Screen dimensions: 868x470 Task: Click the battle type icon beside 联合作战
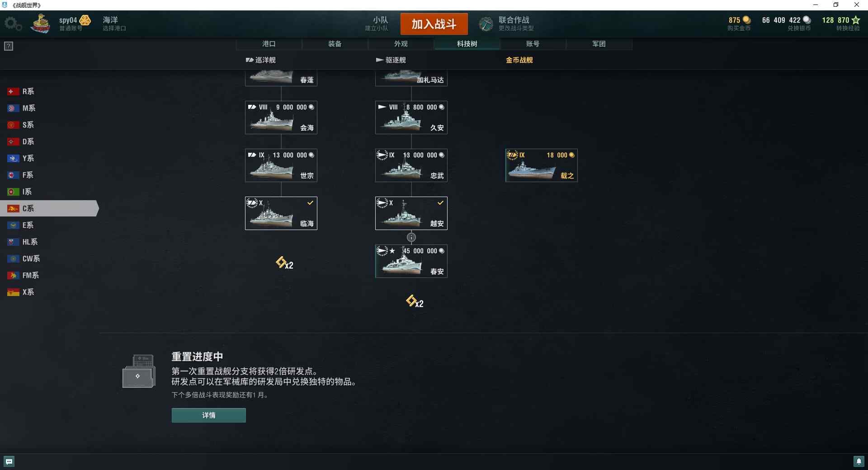coord(486,24)
